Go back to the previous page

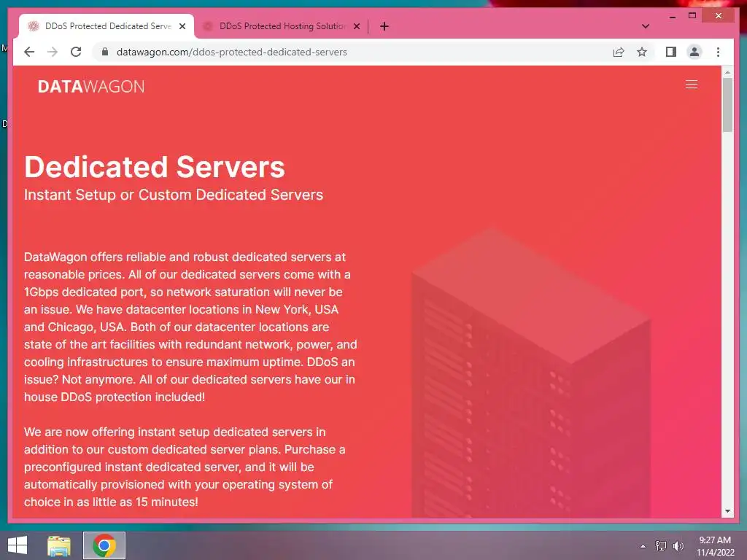tap(29, 52)
